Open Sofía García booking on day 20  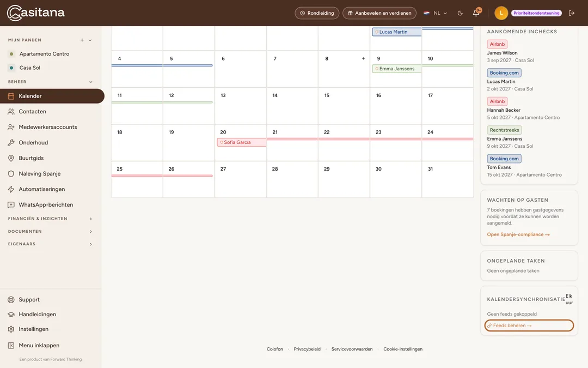(242, 142)
